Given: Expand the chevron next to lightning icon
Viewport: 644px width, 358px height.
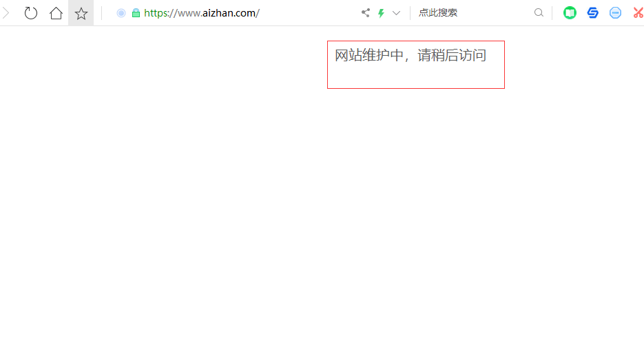Looking at the screenshot, I should point(396,13).
